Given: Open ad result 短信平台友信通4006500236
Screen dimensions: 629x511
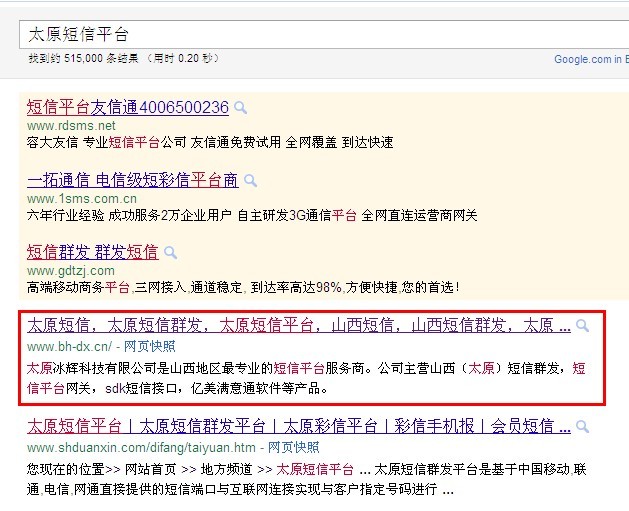Looking at the screenshot, I should [x=128, y=107].
